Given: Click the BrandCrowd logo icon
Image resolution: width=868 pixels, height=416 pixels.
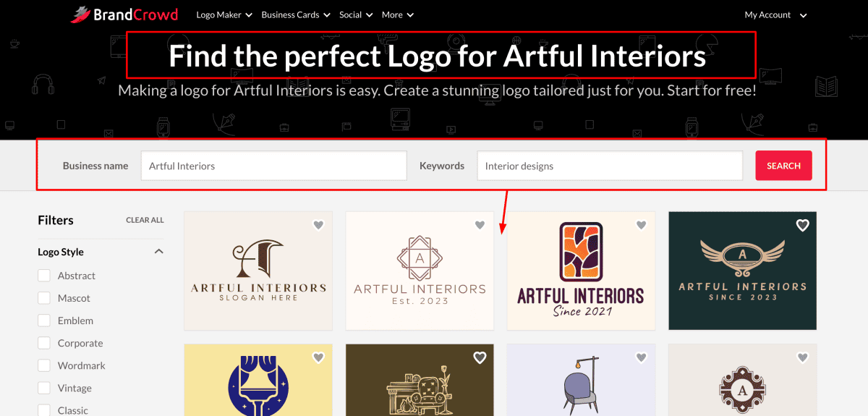Looking at the screenshot, I should point(80,14).
